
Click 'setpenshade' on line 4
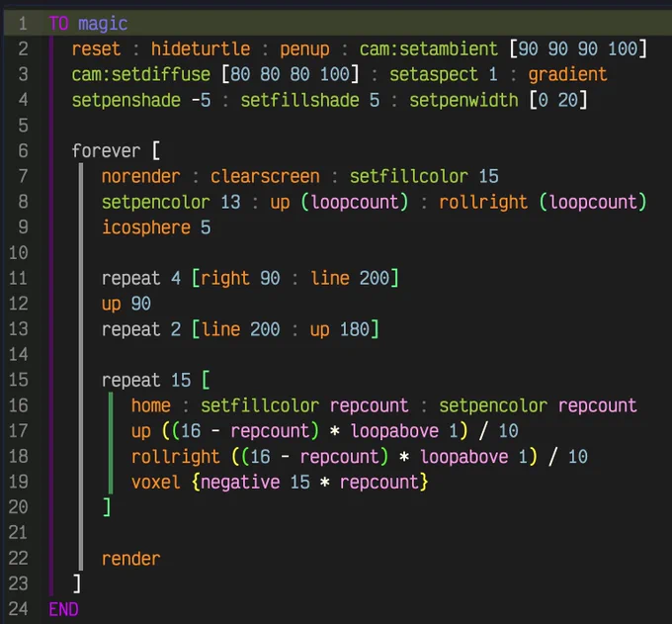point(126,101)
